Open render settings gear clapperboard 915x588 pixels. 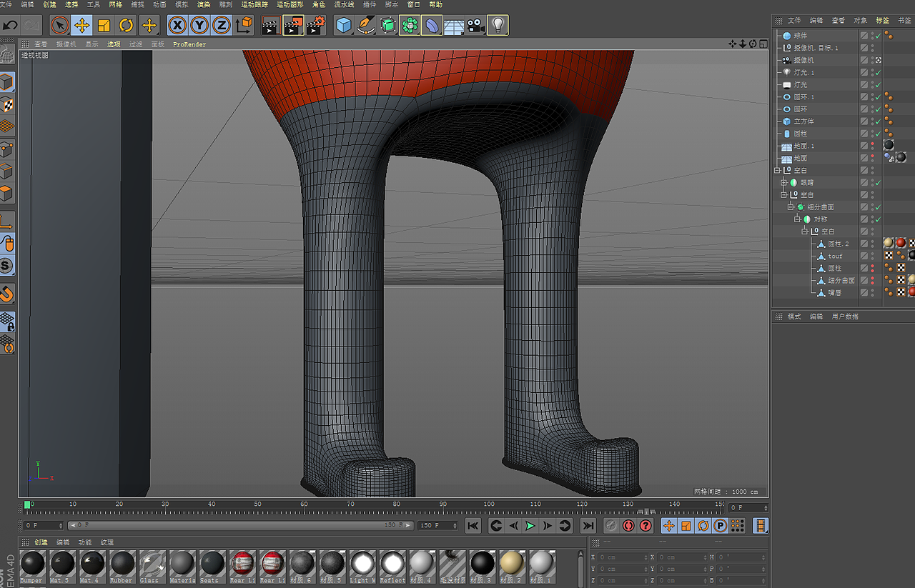316,26
